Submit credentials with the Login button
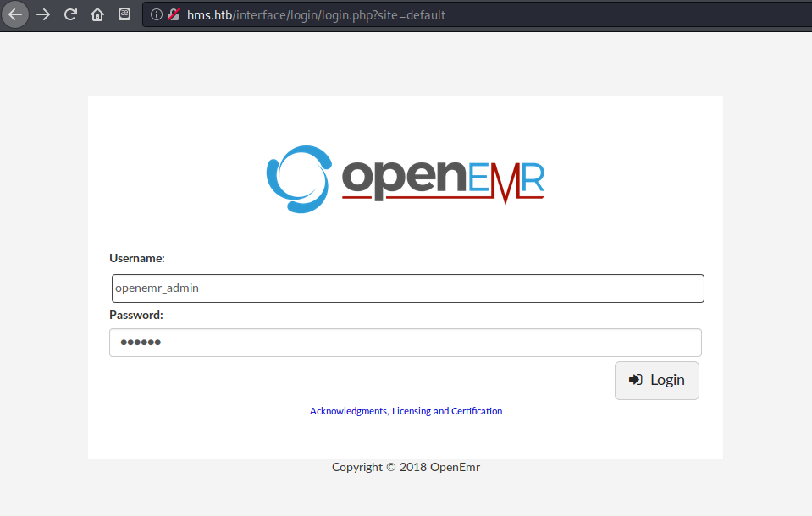This screenshot has width=812, height=516. 657,381
